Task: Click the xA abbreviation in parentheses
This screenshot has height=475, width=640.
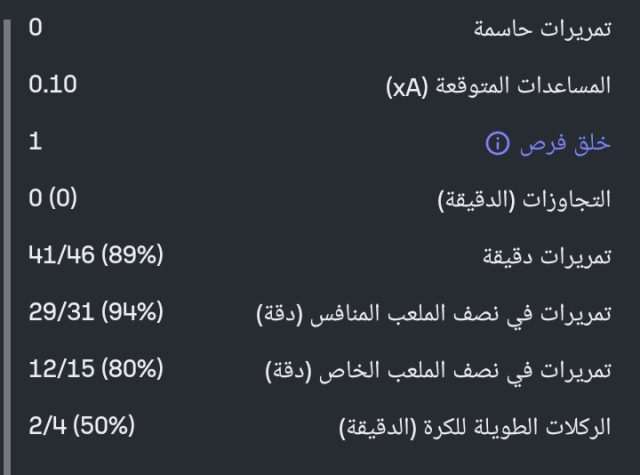Action: [409, 87]
